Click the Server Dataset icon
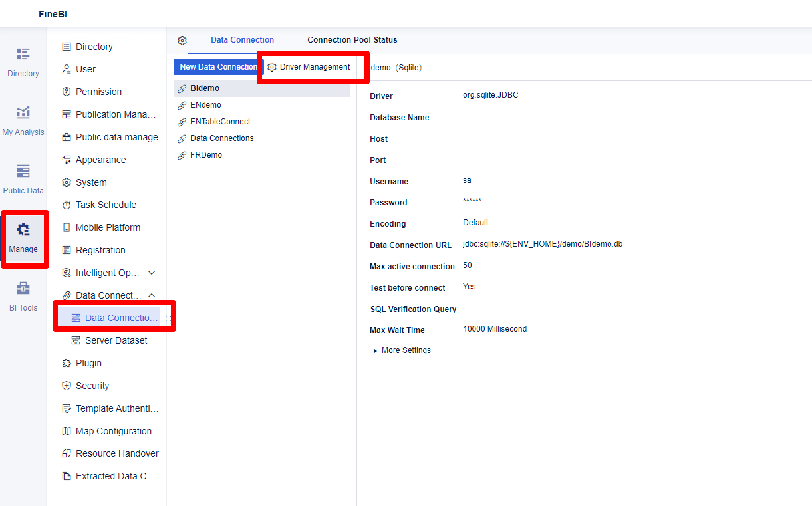This screenshot has width=812, height=506. [x=76, y=340]
